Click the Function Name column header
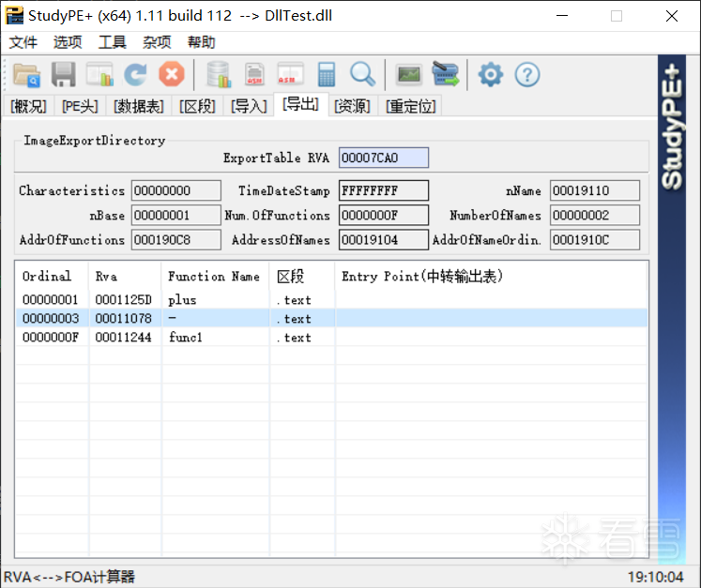 tap(216, 277)
